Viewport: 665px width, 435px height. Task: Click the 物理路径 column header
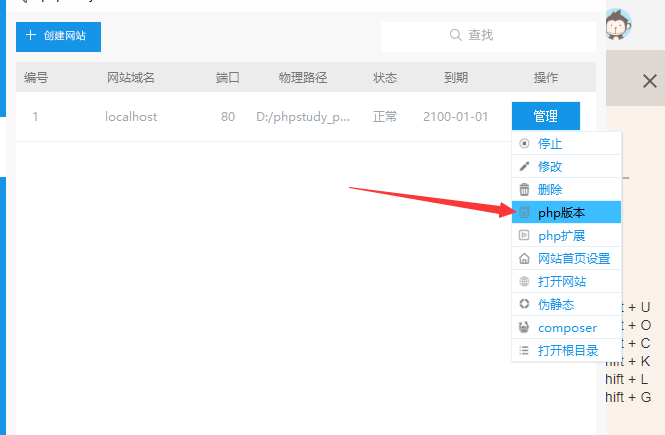click(303, 78)
